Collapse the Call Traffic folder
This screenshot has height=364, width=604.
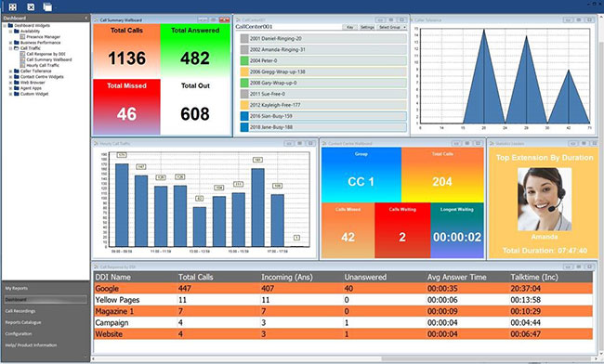pyautogui.click(x=11, y=48)
